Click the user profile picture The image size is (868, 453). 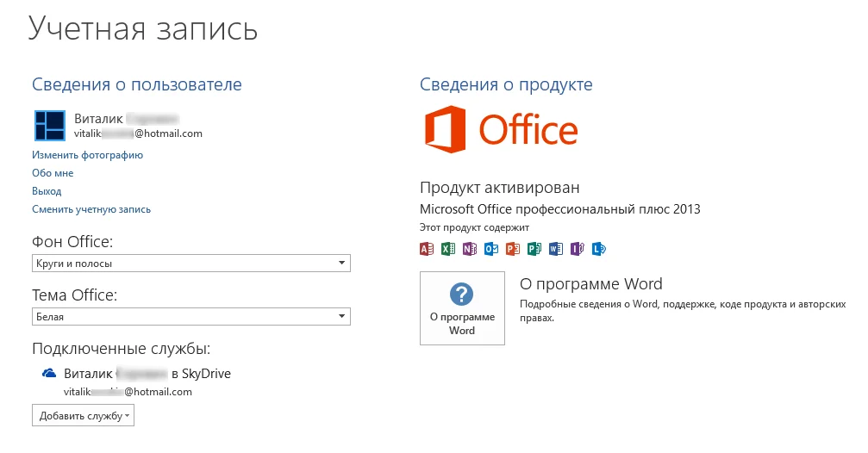(49, 126)
